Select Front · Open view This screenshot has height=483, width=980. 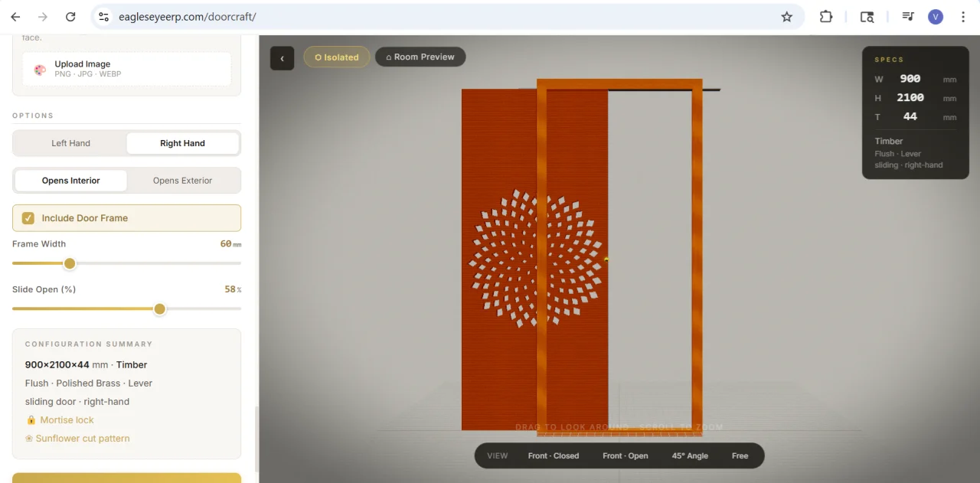[x=625, y=455]
